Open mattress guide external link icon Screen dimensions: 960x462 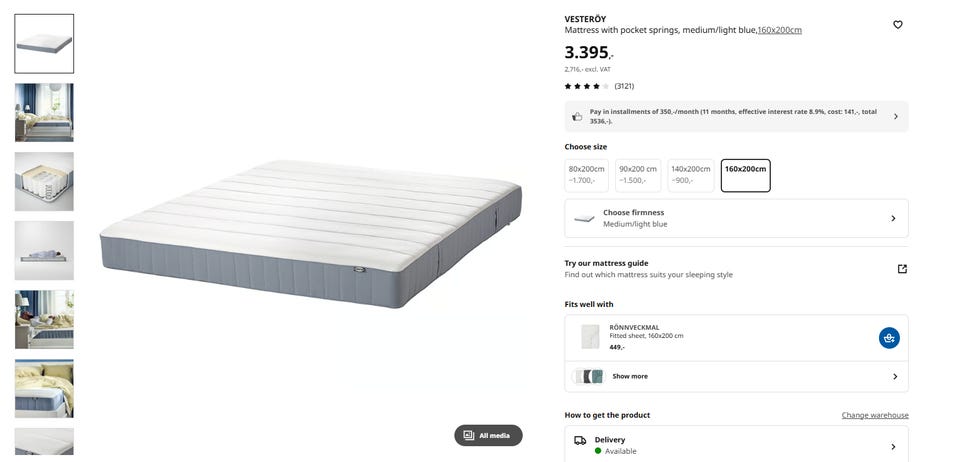pos(902,269)
